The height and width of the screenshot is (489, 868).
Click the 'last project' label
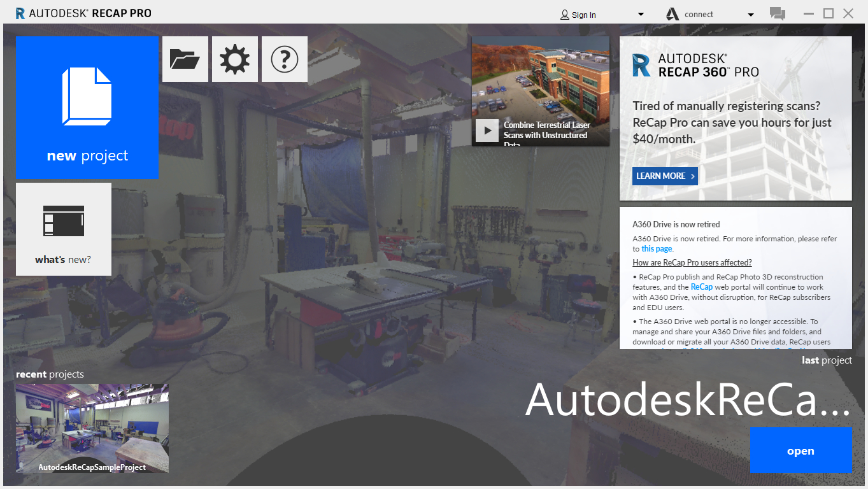[x=827, y=360]
